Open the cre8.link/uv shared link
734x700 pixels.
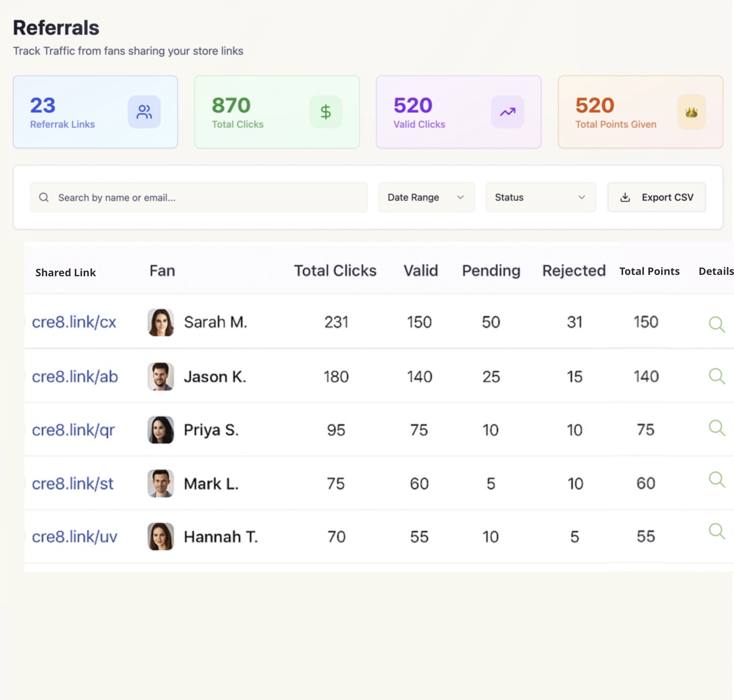[74, 537]
